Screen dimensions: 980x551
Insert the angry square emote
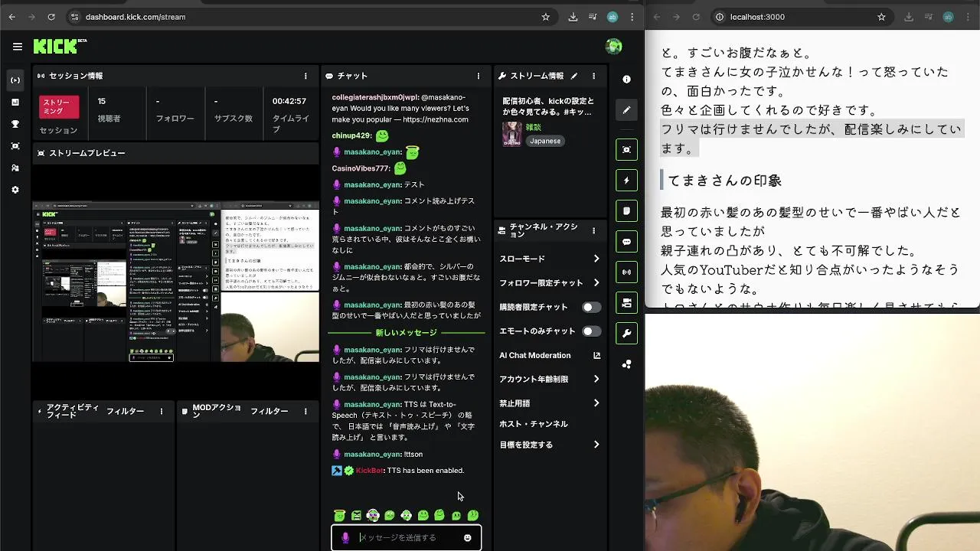[x=356, y=516]
